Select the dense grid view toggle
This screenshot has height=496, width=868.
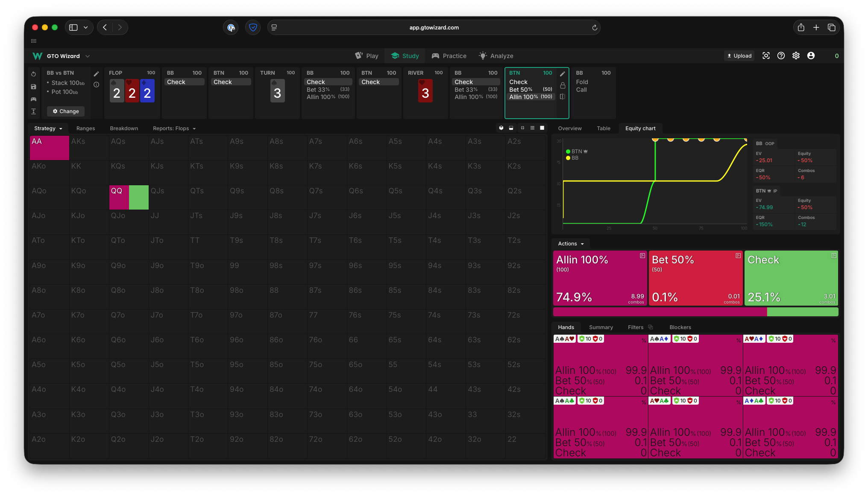tap(532, 128)
